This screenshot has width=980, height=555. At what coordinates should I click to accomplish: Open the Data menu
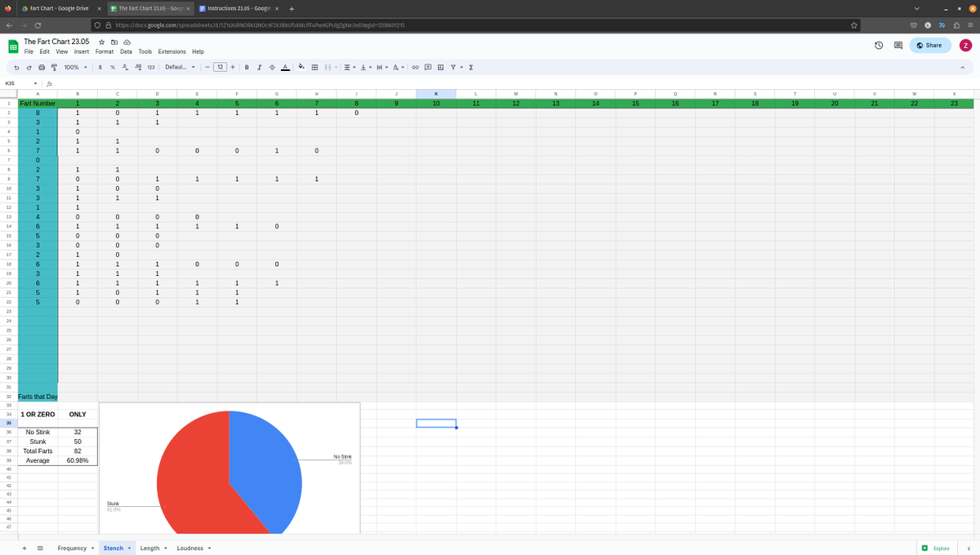[x=126, y=51]
